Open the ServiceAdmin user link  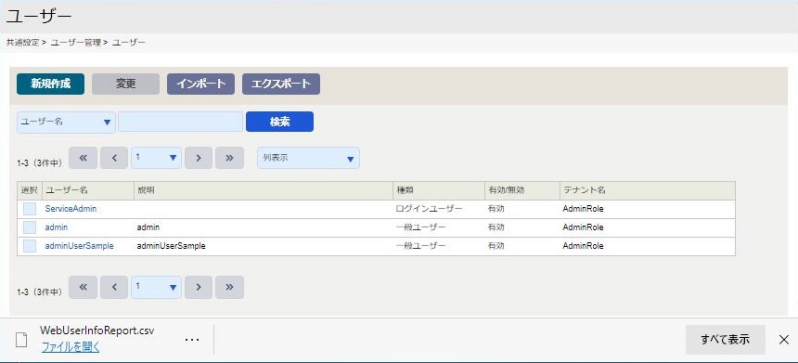point(71,209)
